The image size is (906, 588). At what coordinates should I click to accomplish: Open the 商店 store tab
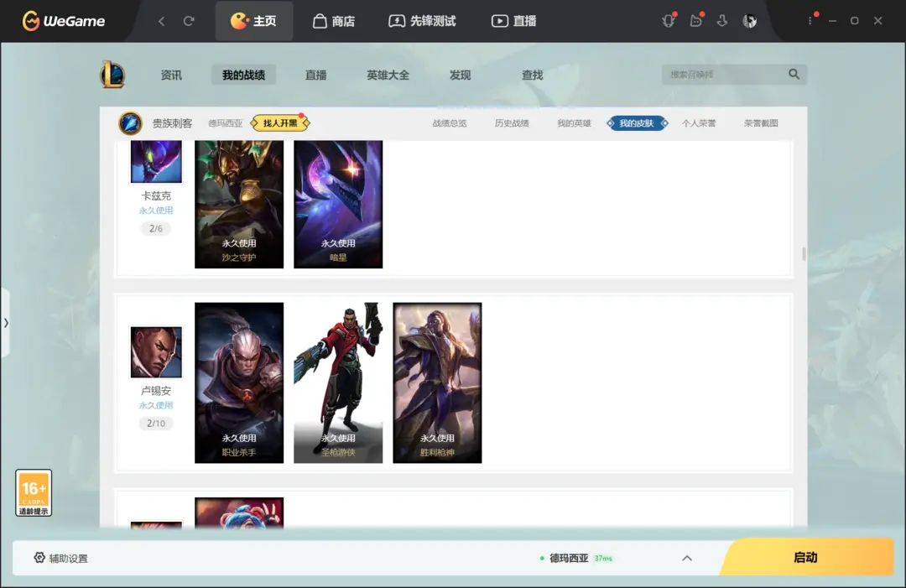(333, 21)
